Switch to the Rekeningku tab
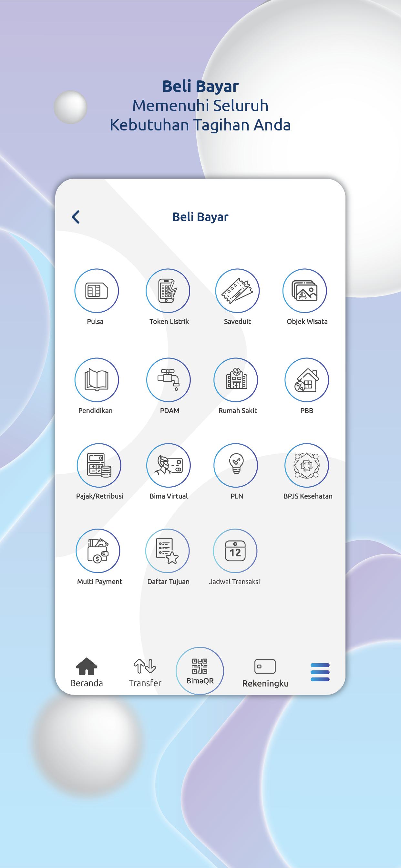The width and height of the screenshot is (401, 868). coord(265,673)
